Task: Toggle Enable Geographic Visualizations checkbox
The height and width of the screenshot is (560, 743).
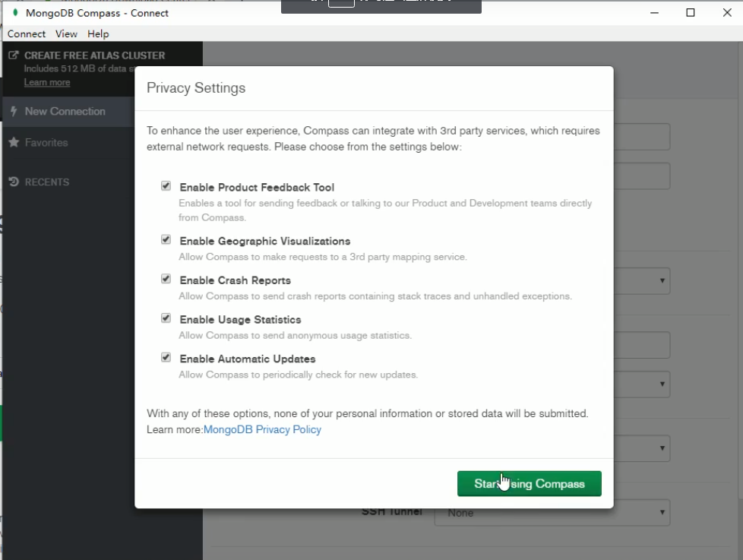Action: click(166, 239)
